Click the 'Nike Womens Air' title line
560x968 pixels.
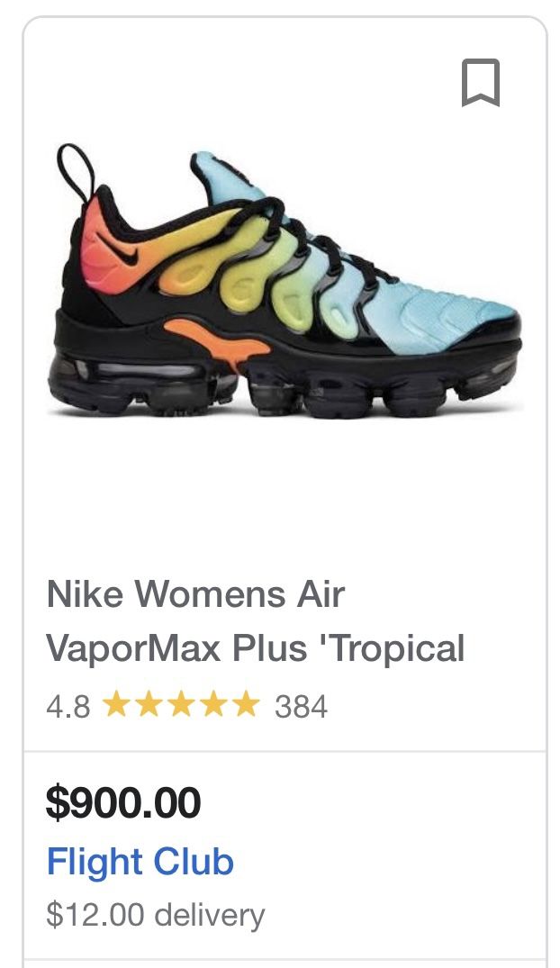(195, 594)
